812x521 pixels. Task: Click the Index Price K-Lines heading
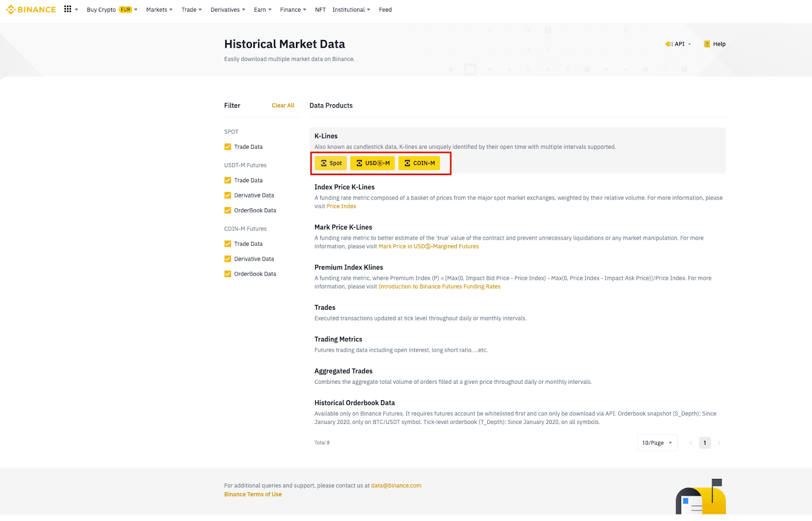(345, 187)
